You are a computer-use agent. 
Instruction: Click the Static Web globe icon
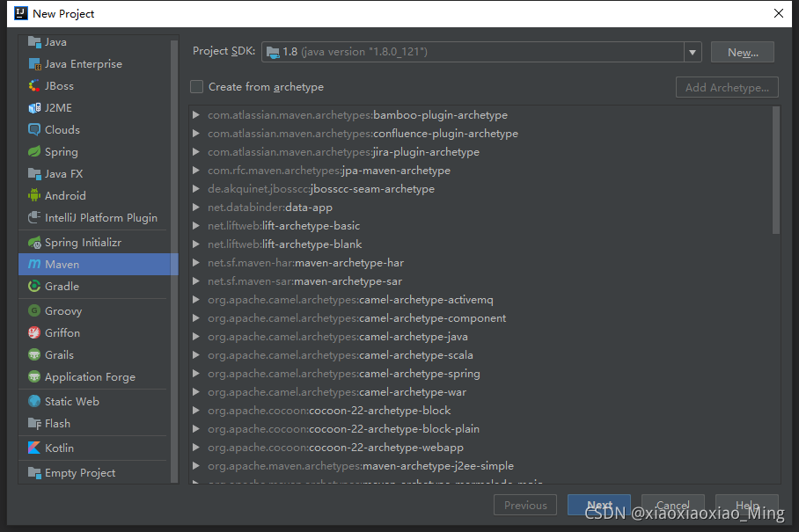pos(34,402)
